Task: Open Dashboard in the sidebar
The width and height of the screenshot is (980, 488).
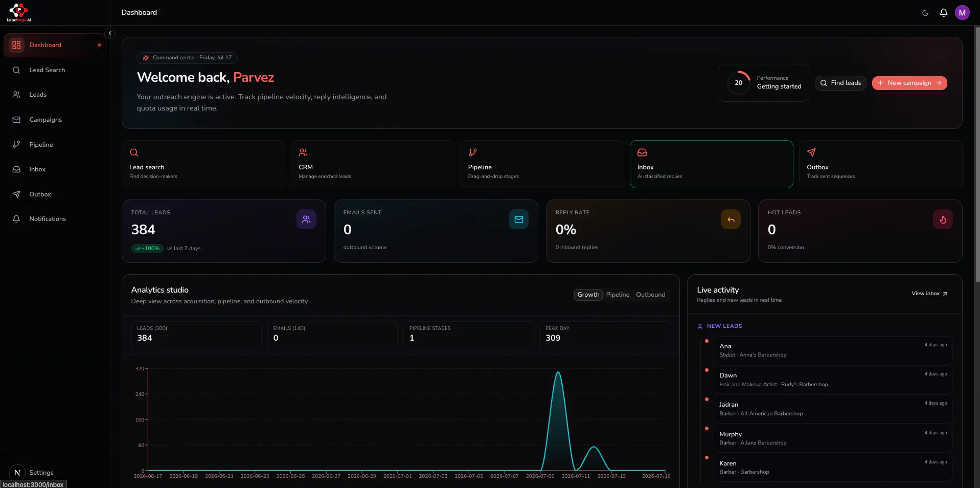Action: 55,45
